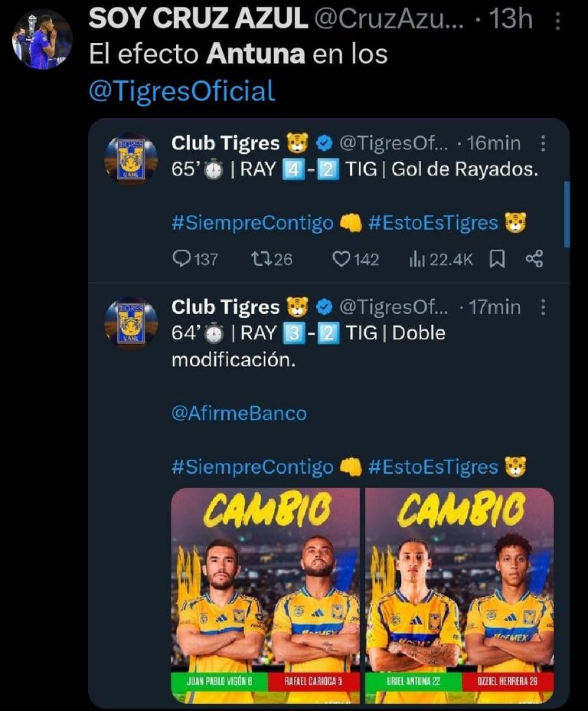Open Club Tigres avatar on 64' tweet

pyautogui.click(x=131, y=323)
